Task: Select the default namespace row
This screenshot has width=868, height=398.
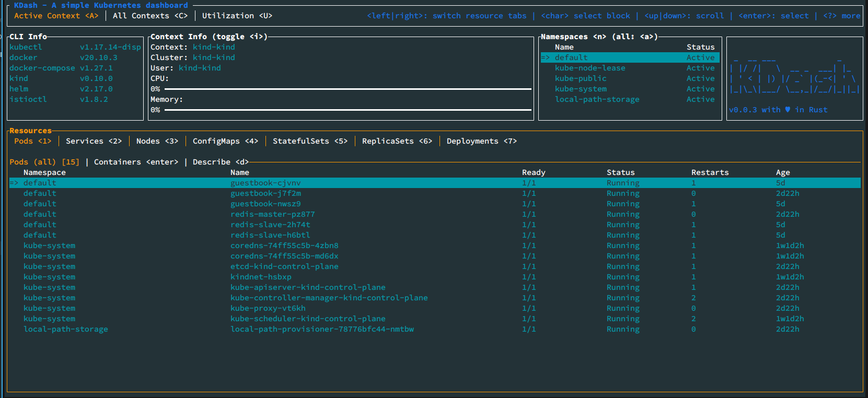Action: 630,57
